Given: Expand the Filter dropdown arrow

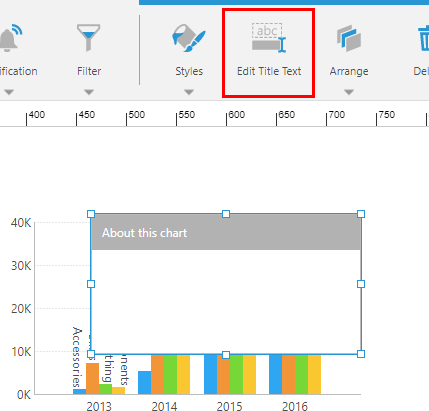Looking at the screenshot, I should click(x=89, y=92).
